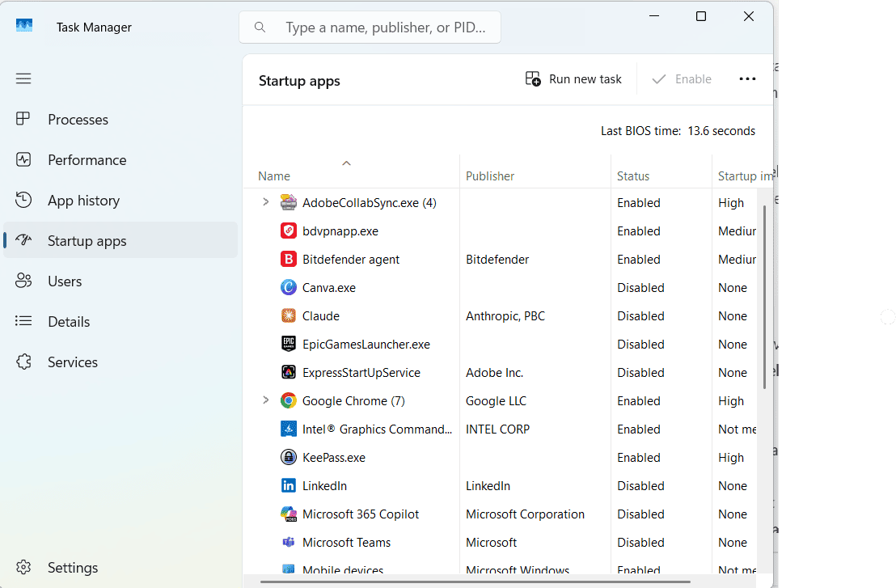Click the Enable button
896x588 pixels.
682,78
